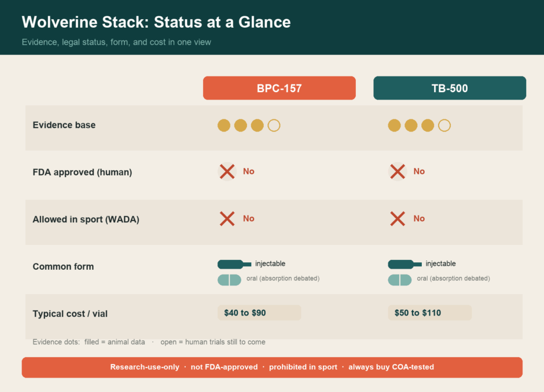Click the $40 to $90 cost badge
Screen dimensions: 544x392
point(259,313)
